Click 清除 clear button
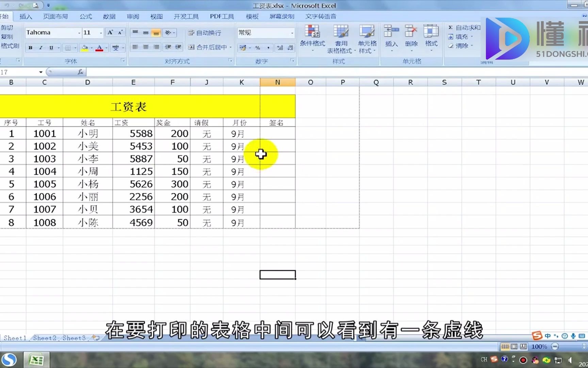The width and height of the screenshot is (588, 368). (x=461, y=46)
